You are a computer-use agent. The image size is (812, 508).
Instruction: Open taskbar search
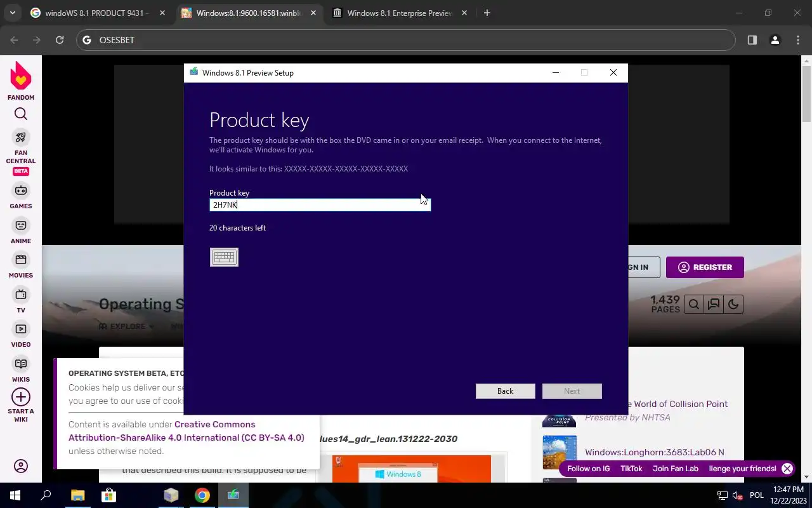tap(46, 495)
